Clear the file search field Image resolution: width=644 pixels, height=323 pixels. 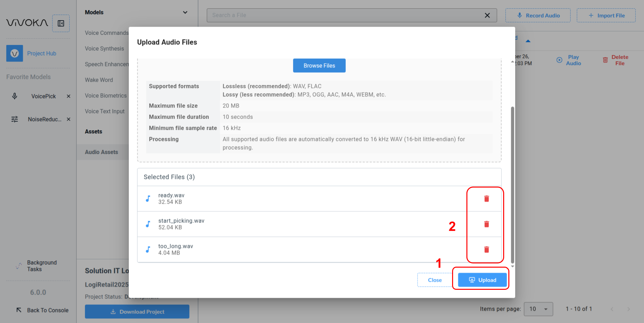tap(487, 15)
